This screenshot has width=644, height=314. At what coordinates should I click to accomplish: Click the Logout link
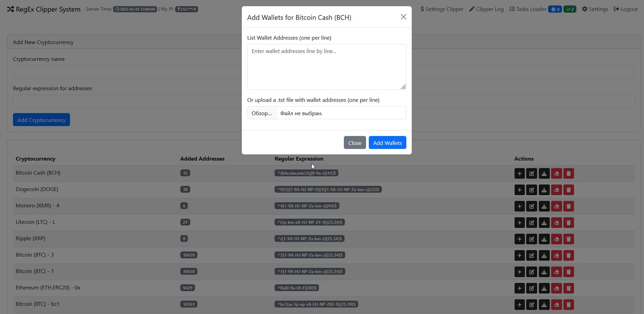[x=626, y=9]
